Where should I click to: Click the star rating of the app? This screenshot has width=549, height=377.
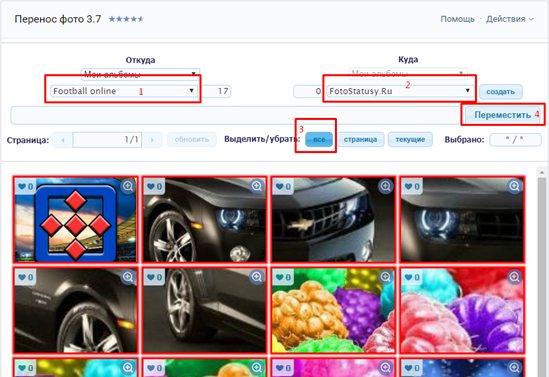point(126,19)
